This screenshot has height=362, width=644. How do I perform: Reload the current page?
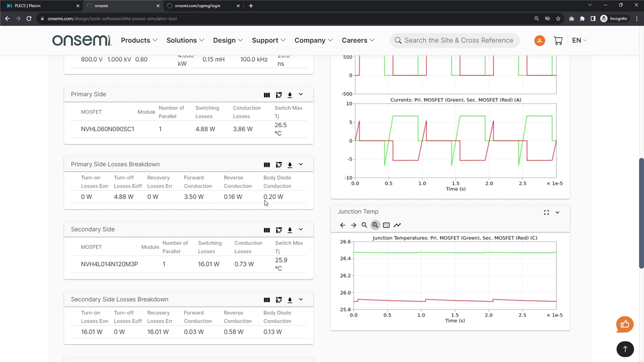29,19
